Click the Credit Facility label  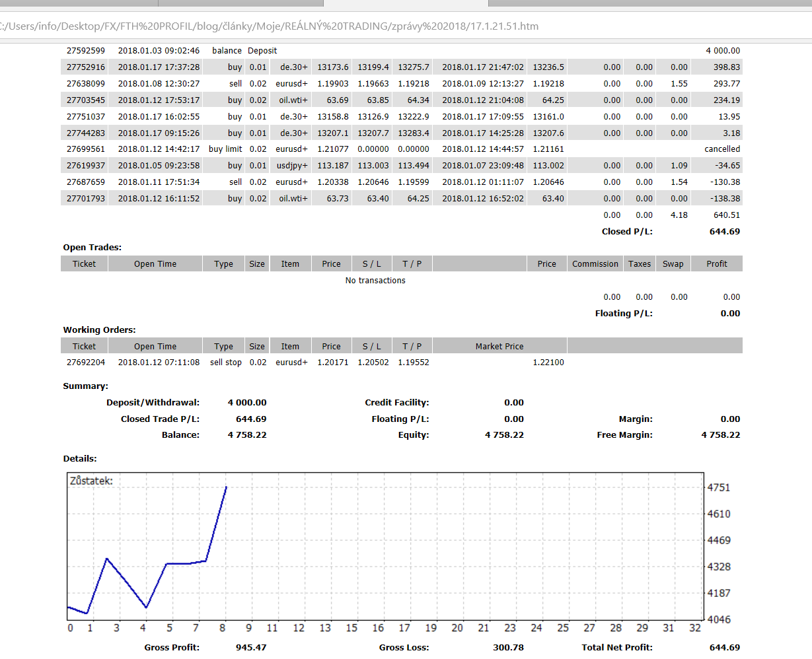point(397,403)
